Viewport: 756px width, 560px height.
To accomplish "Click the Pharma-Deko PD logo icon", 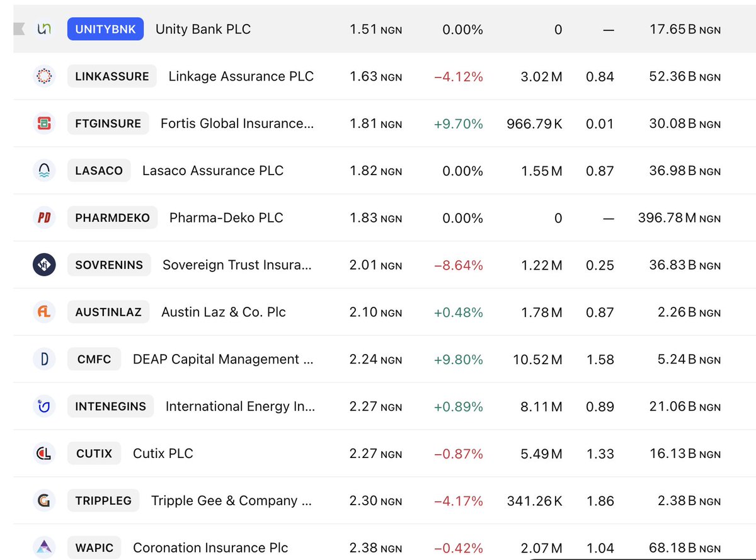I will point(45,218).
